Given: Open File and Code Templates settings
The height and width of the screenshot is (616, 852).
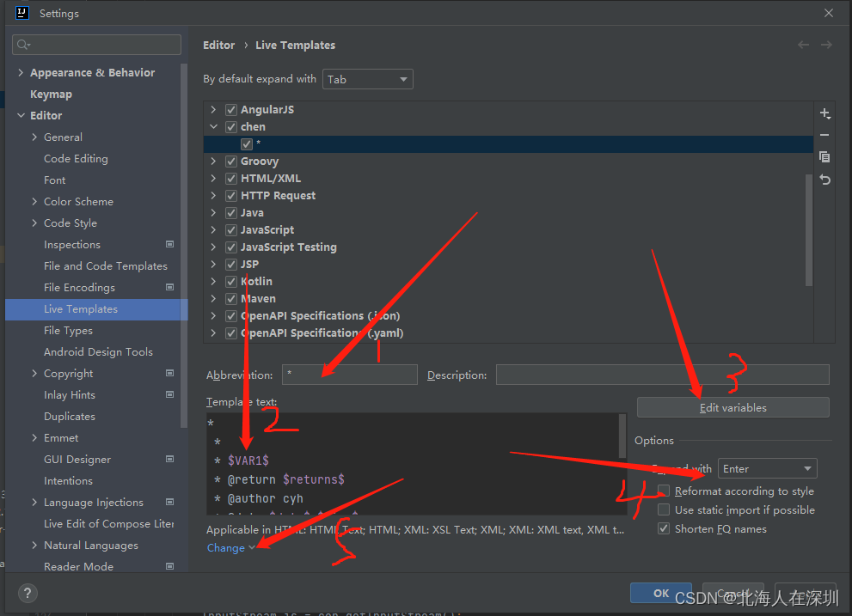Looking at the screenshot, I should click(105, 265).
